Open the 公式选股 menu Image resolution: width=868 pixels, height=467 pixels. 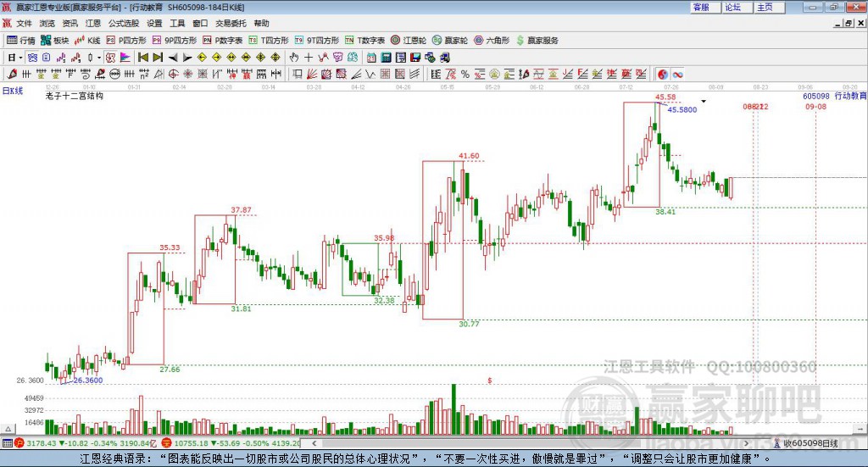(x=124, y=23)
